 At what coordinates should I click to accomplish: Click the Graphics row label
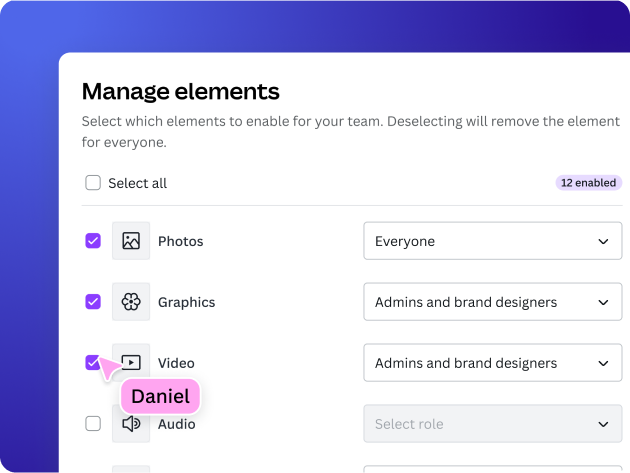(x=187, y=302)
